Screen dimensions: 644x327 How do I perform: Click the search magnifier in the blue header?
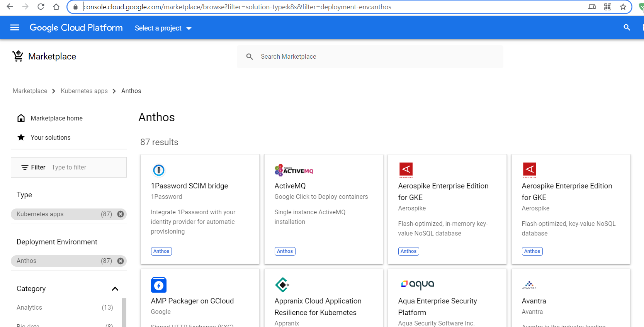point(627,27)
